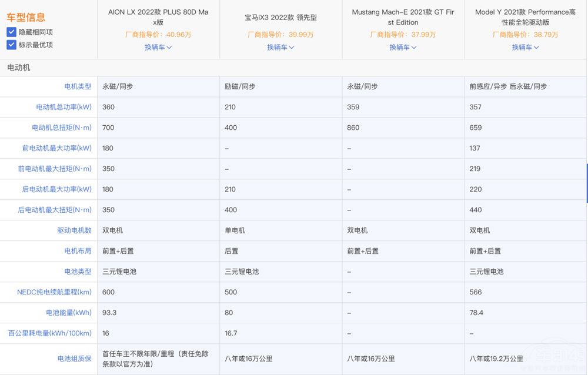Viewport: 588px width, 375px height.
Task: Click the 电动机总功率(kW) row label
Action: pyautogui.click(x=64, y=107)
